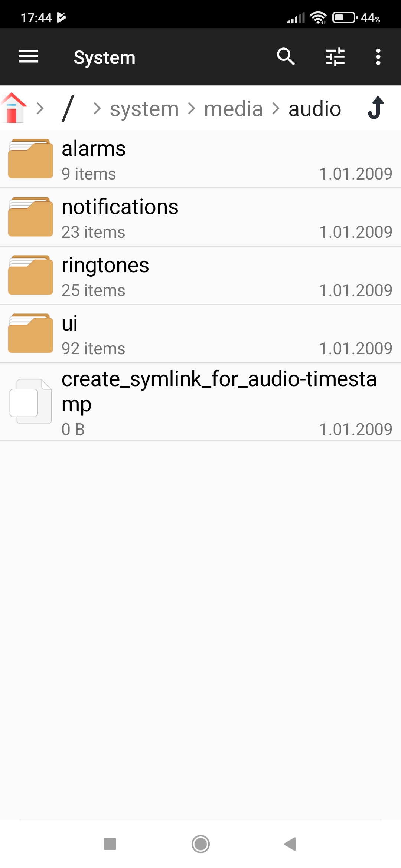The image size is (401, 868).
Task: Expand chevron before the audio breadcrumb
Action: point(276,109)
